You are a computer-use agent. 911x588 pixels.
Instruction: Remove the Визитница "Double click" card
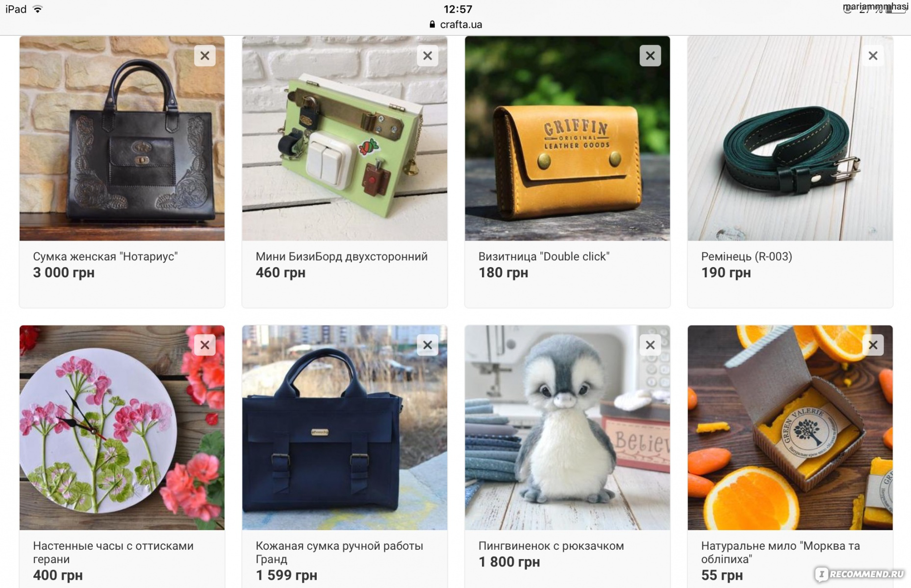[650, 56]
